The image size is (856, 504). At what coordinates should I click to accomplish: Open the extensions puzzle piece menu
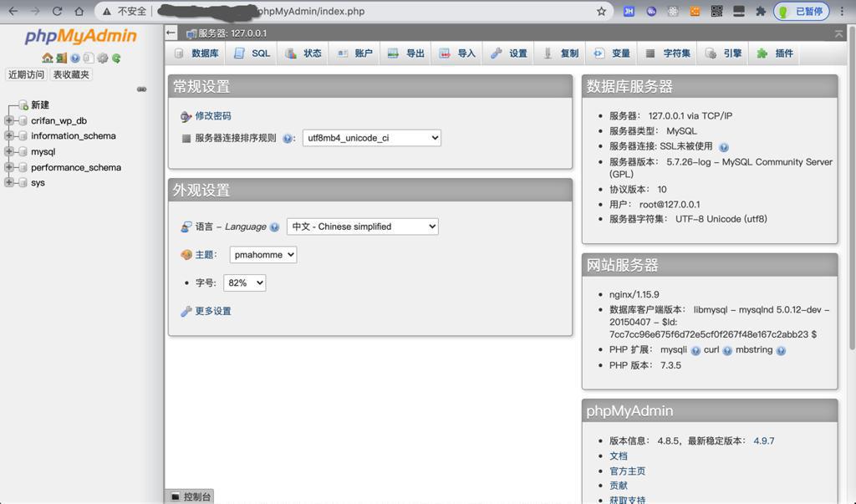(761, 12)
